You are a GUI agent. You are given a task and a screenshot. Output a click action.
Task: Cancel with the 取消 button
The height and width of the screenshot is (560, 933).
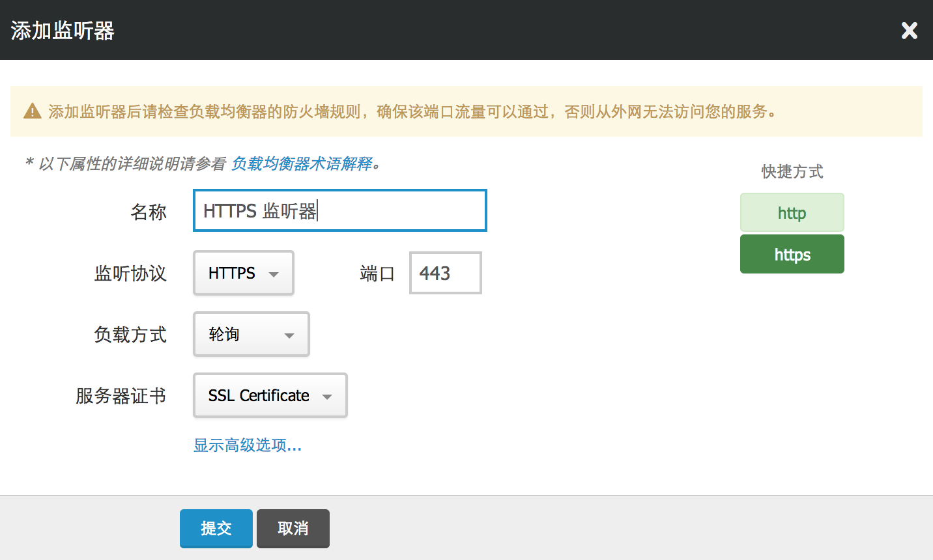point(293,528)
